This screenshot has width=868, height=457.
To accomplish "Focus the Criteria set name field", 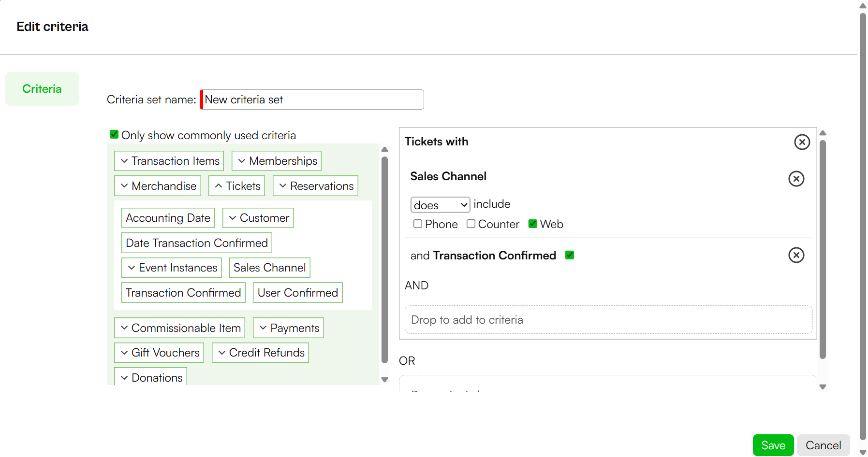I will tap(312, 100).
